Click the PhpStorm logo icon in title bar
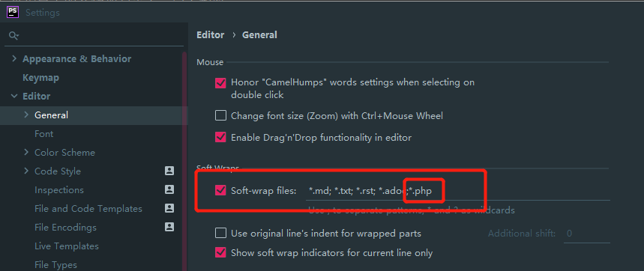 coord(13,12)
